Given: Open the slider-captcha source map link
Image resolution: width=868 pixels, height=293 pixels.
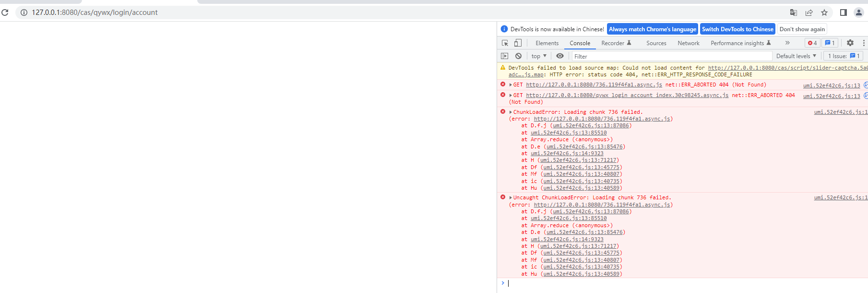Looking at the screenshot, I should point(787,68).
